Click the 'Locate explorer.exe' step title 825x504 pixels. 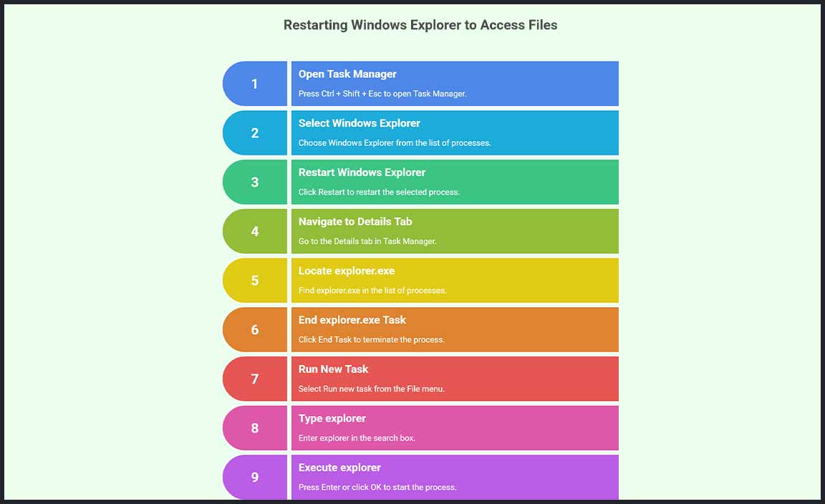click(x=347, y=271)
